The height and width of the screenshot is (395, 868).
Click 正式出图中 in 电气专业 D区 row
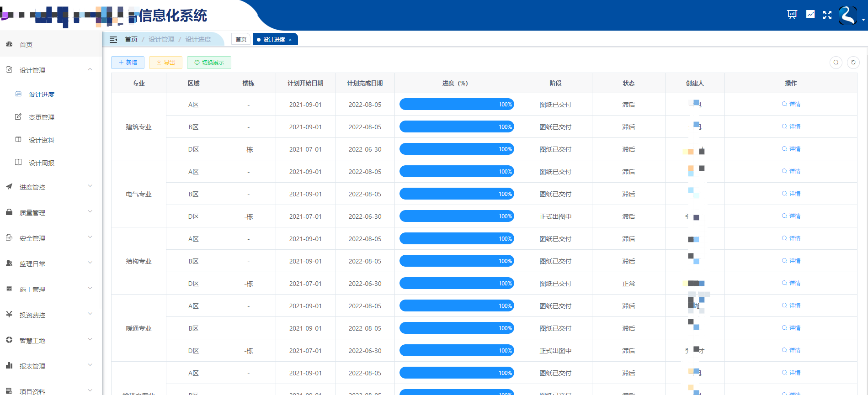pyautogui.click(x=555, y=216)
